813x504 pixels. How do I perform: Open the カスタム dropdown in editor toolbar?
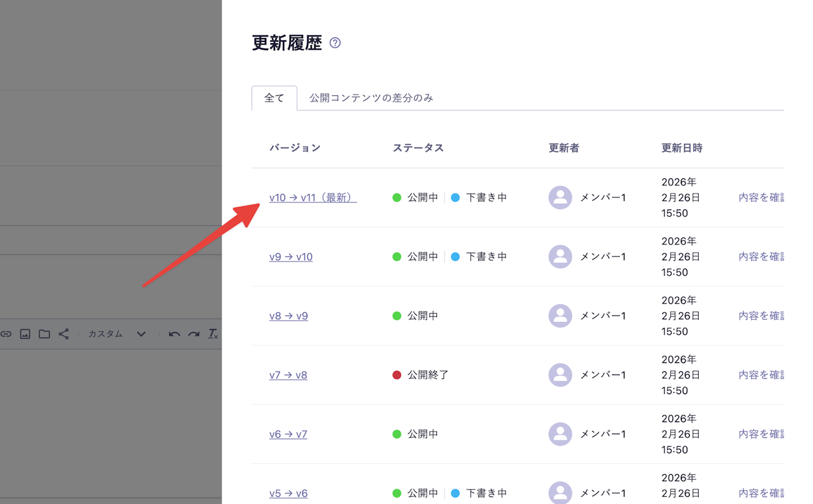click(x=117, y=334)
